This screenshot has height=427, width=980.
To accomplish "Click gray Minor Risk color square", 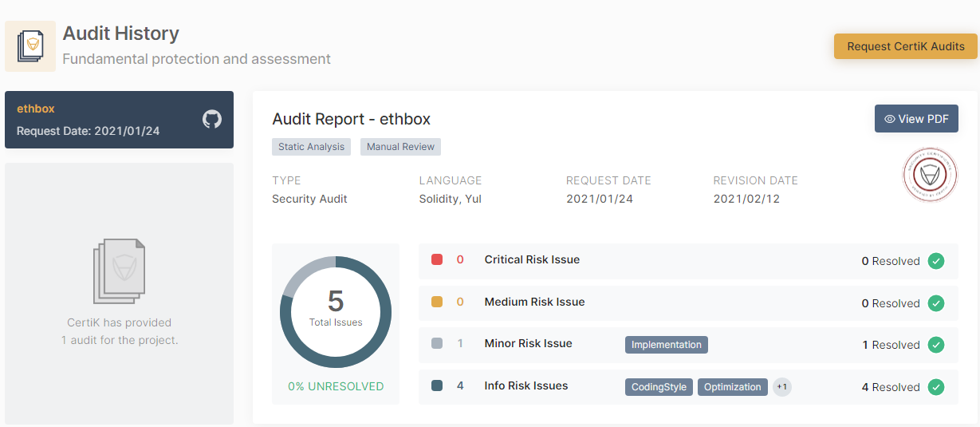I will coord(437,344).
